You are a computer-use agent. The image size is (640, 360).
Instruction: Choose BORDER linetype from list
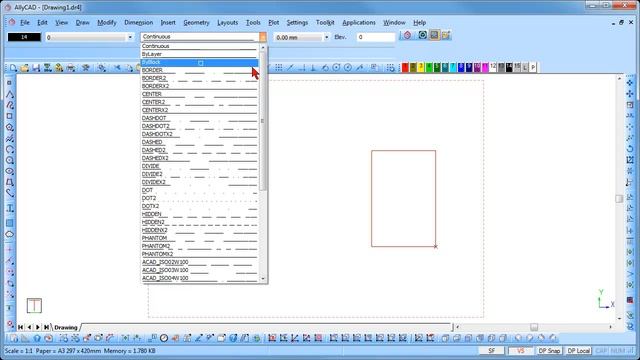[200, 70]
